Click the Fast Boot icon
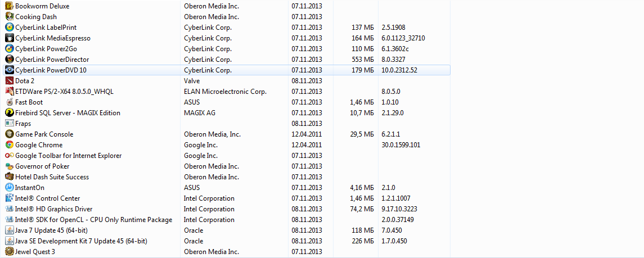 pos(9,102)
